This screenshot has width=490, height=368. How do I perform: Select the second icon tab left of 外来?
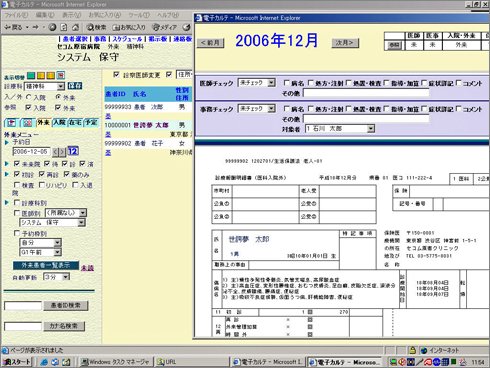27,123
